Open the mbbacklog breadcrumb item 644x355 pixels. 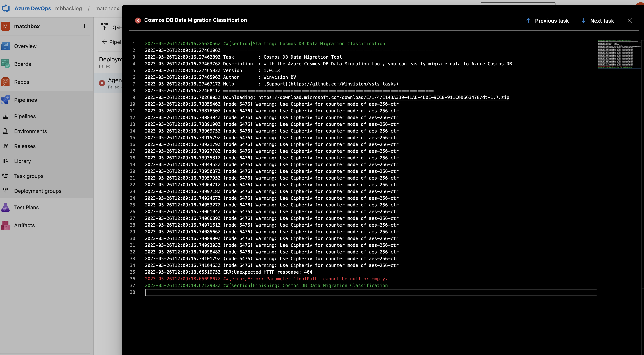pos(69,8)
